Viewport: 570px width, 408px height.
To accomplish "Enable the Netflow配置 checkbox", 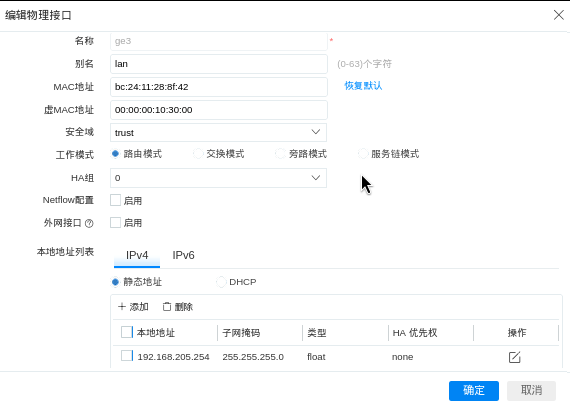I will [115, 200].
